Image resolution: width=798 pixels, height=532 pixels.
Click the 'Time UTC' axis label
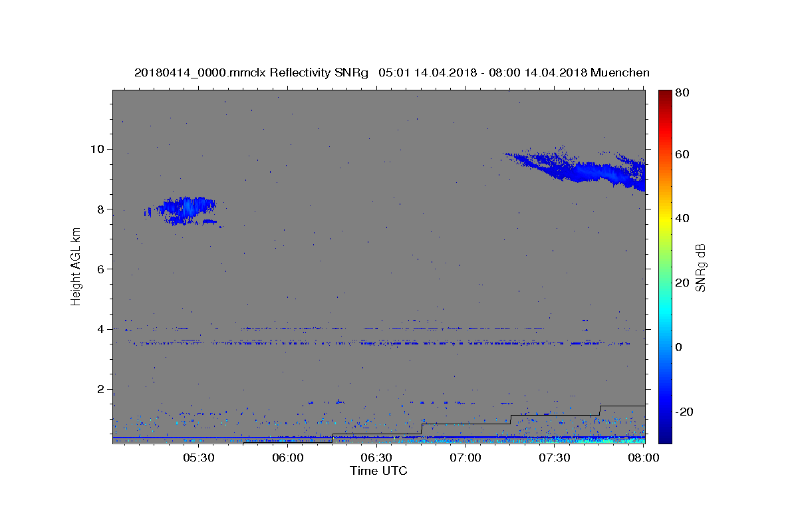click(x=378, y=471)
